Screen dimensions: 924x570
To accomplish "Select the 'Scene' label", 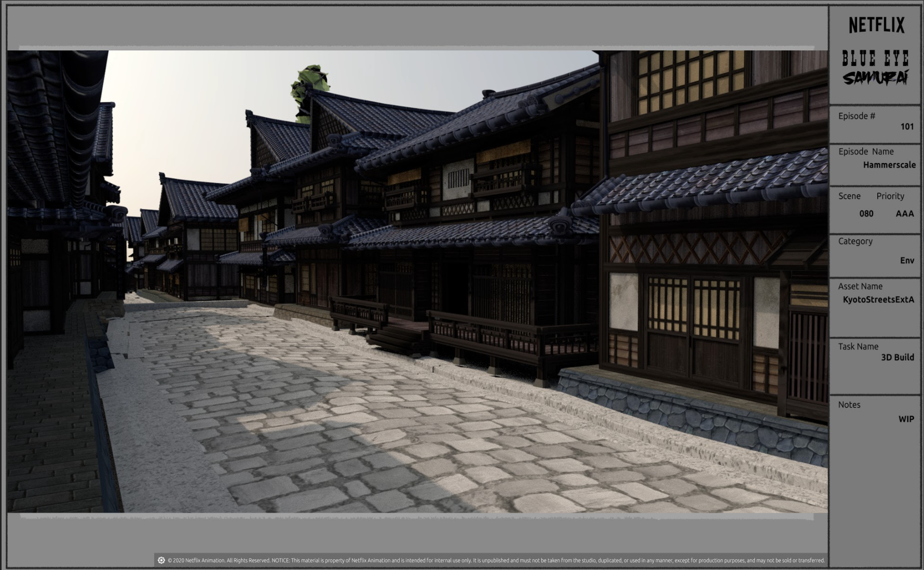I will tap(849, 196).
